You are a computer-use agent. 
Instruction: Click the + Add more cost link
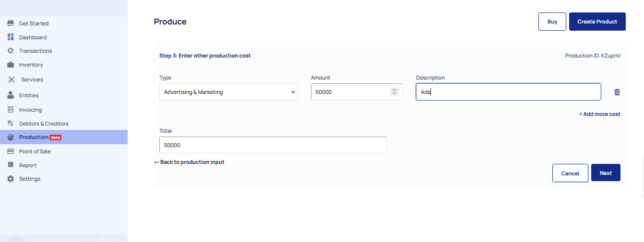tap(600, 114)
